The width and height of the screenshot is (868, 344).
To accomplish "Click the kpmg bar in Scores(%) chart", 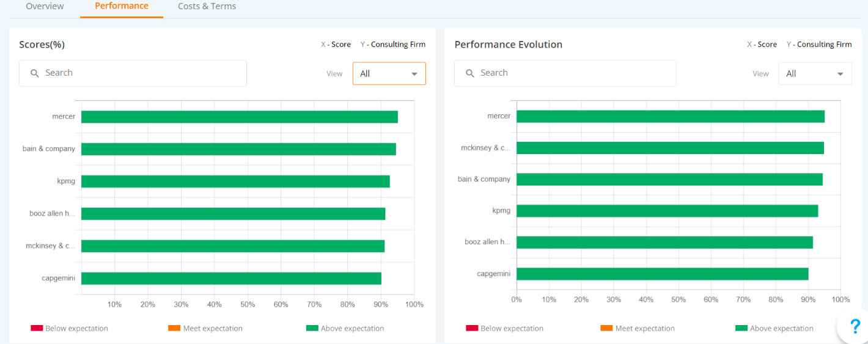I will pyautogui.click(x=235, y=181).
